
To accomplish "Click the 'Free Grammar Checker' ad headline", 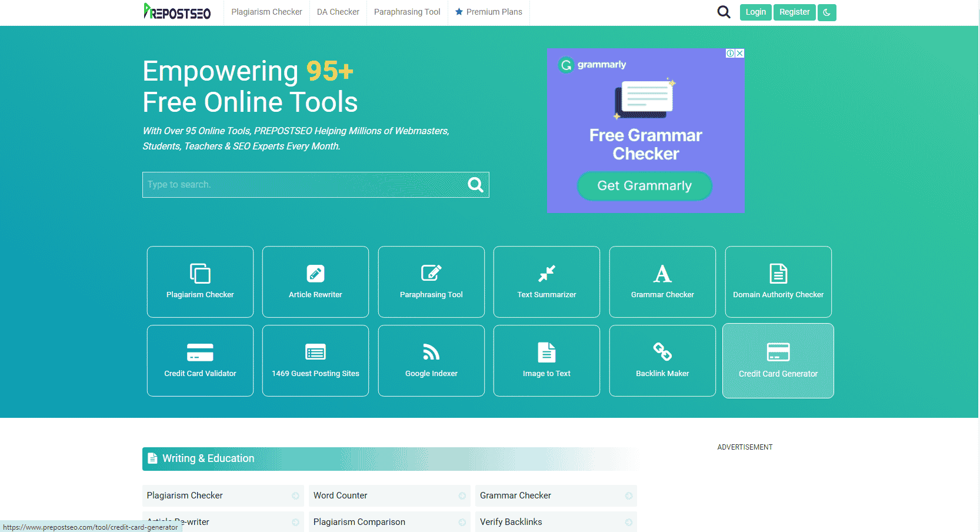I will point(646,144).
